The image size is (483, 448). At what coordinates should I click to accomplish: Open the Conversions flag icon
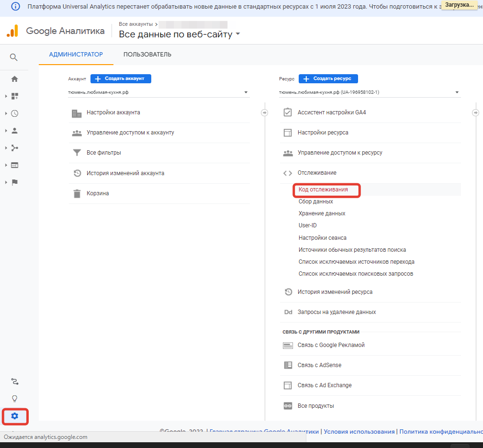[14, 182]
